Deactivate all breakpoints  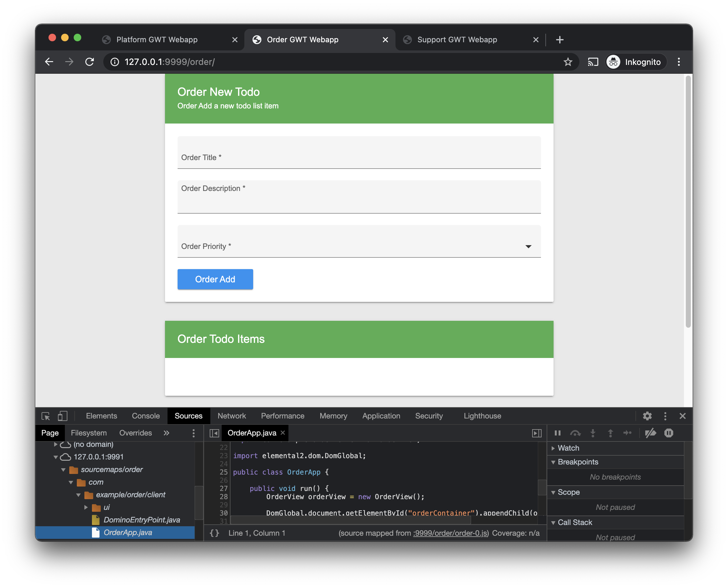coord(651,433)
